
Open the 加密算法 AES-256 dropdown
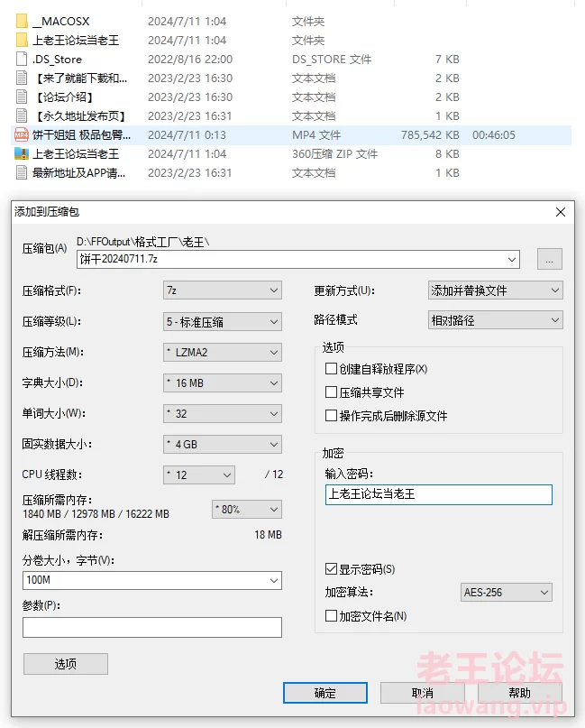click(x=507, y=593)
